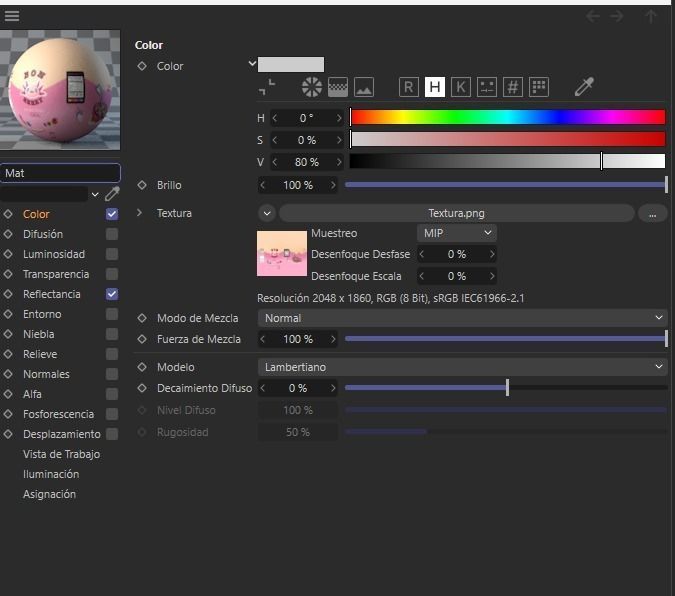Open Vista de Trabajo settings
The width and height of the screenshot is (675, 596).
[x=61, y=454]
